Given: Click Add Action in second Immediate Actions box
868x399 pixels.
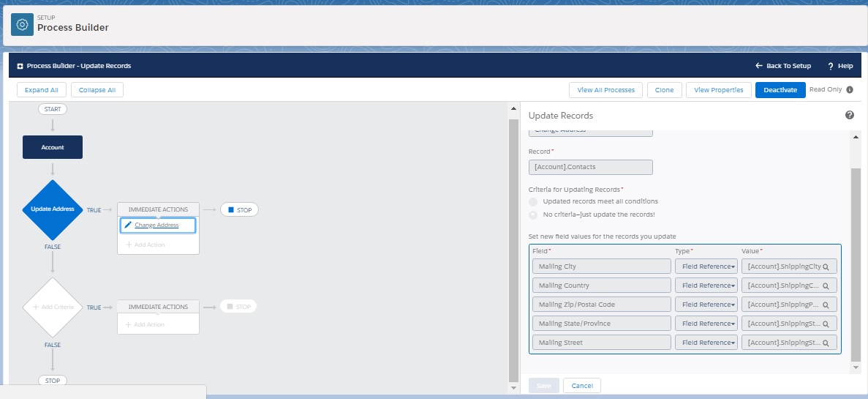Looking at the screenshot, I should (x=145, y=324).
